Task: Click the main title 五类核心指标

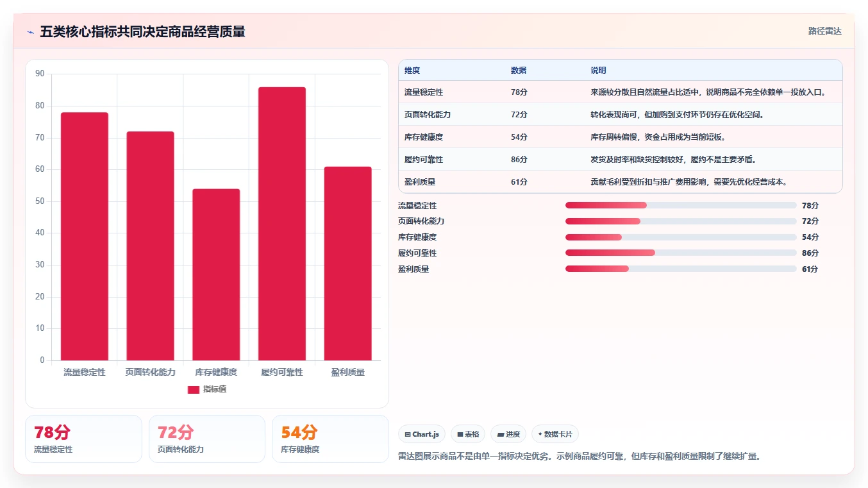Action: pos(142,32)
